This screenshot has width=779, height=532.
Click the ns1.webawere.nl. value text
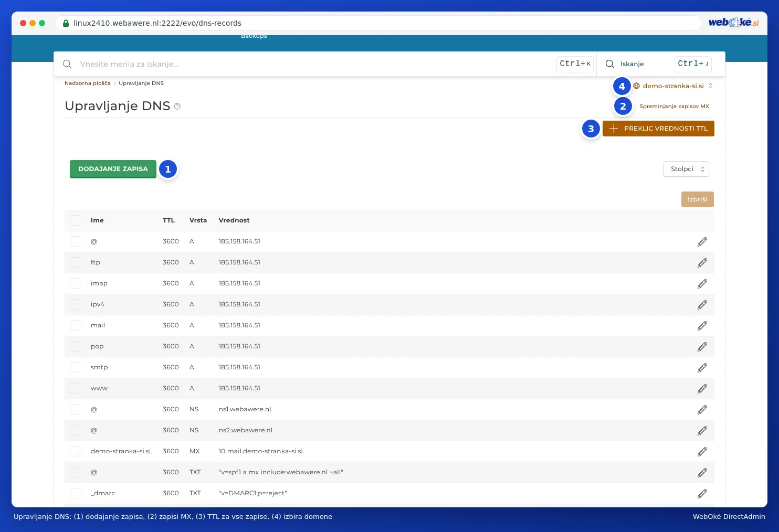(x=246, y=409)
